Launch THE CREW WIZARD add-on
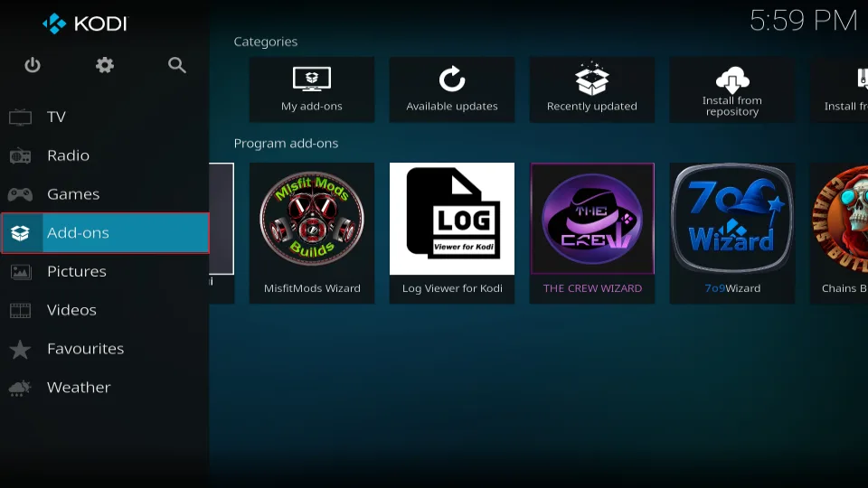This screenshot has width=868, height=488. 591,233
